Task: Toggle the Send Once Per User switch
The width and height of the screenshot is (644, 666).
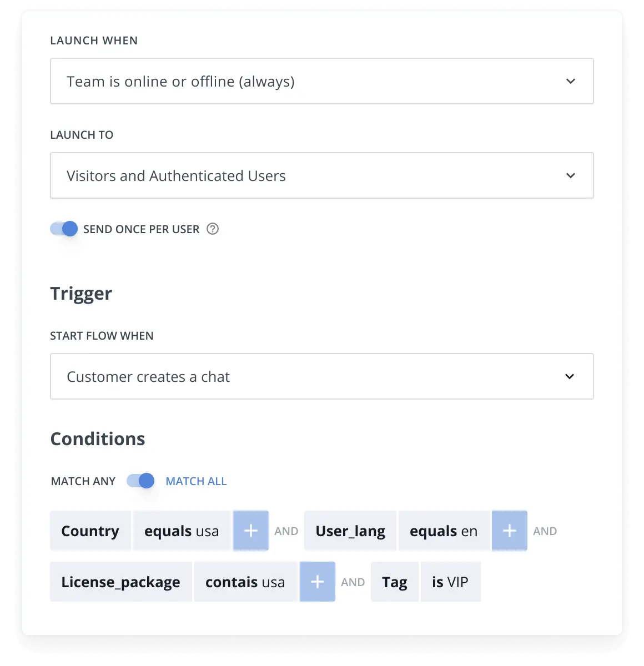Action: (64, 229)
